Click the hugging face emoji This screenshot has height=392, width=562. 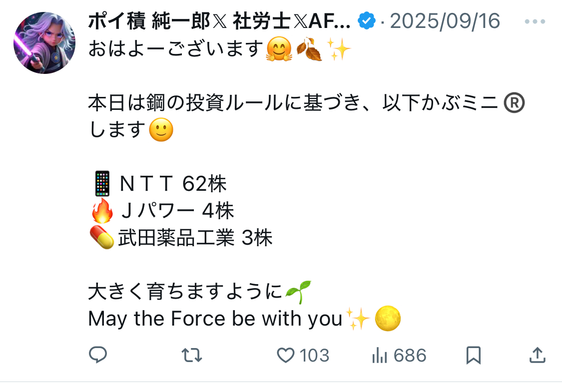tap(278, 49)
